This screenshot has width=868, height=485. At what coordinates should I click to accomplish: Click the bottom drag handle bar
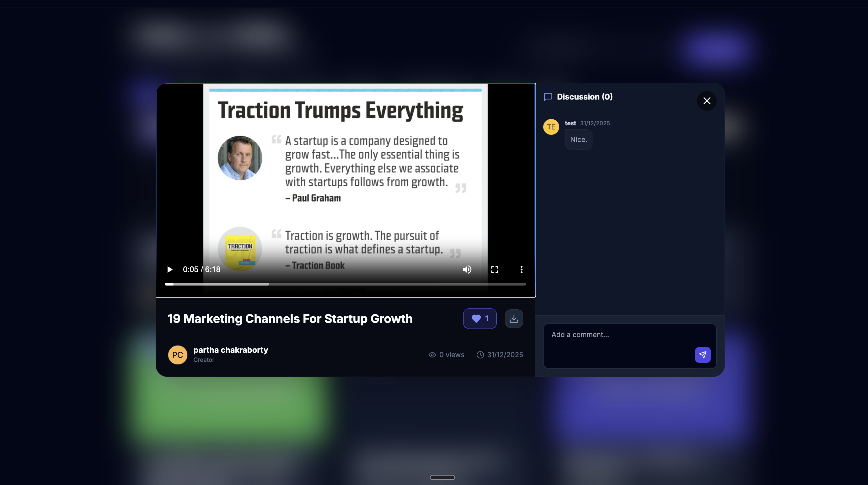click(442, 477)
